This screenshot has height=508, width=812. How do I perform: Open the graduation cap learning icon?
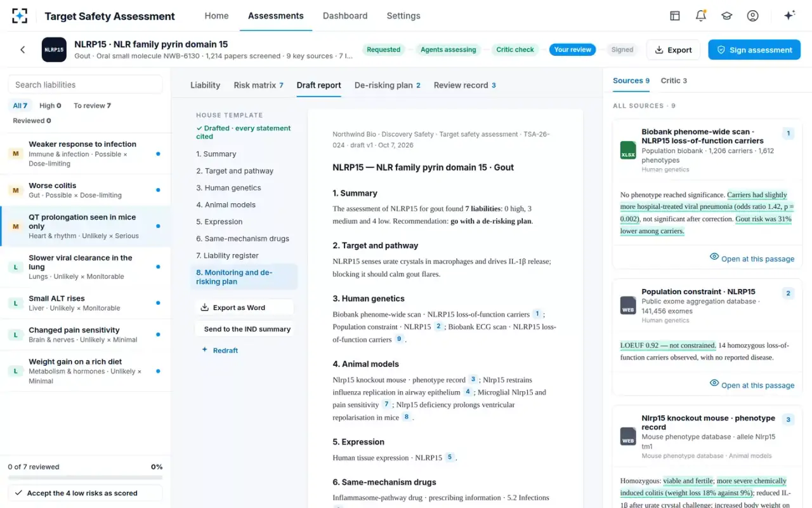point(726,16)
